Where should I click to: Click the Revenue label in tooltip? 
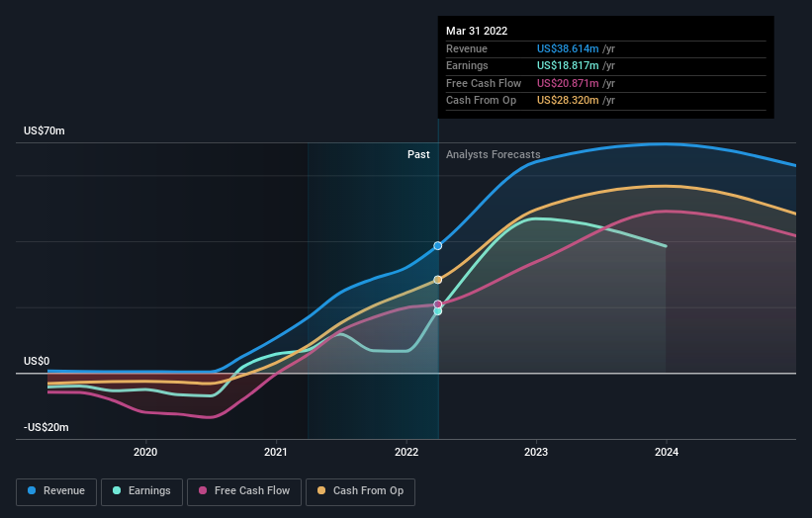click(x=467, y=49)
